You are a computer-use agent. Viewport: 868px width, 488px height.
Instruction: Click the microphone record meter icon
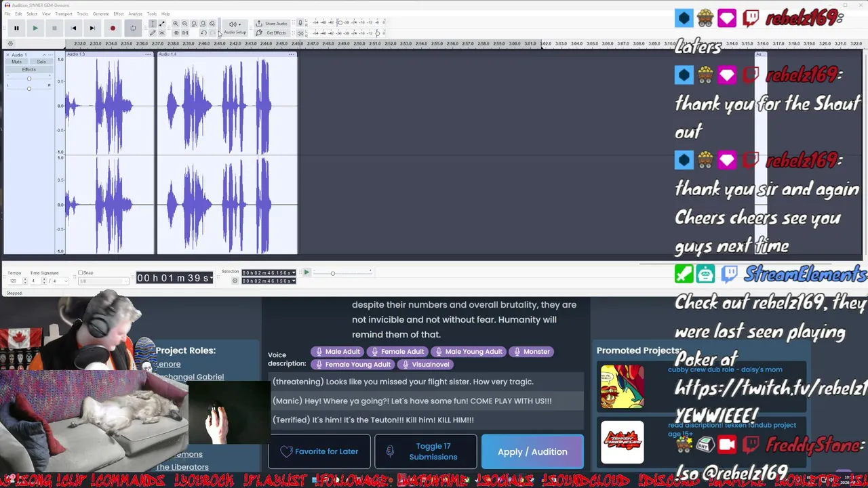click(300, 23)
